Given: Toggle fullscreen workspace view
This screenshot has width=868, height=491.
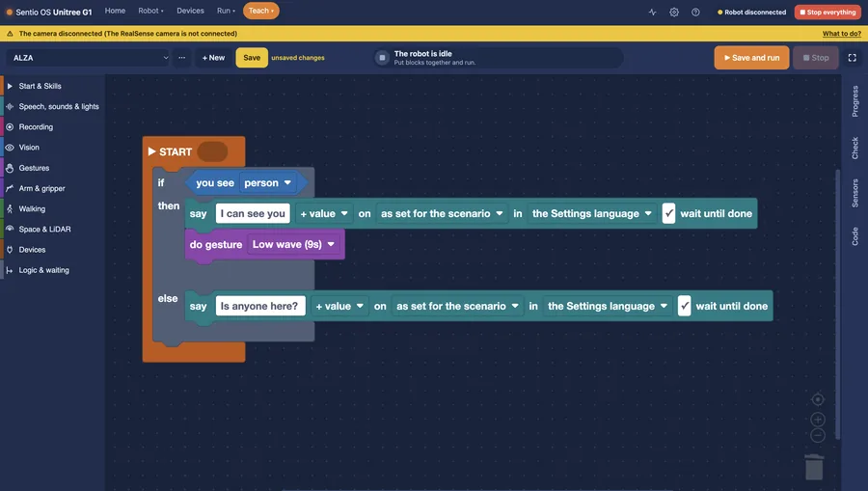Looking at the screenshot, I should 852,58.
